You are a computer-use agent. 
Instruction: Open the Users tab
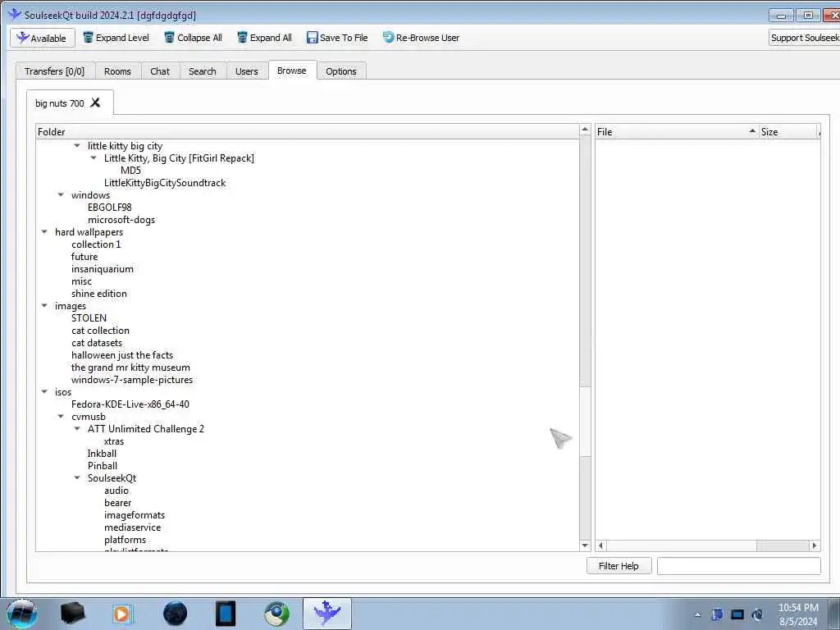[x=246, y=71]
